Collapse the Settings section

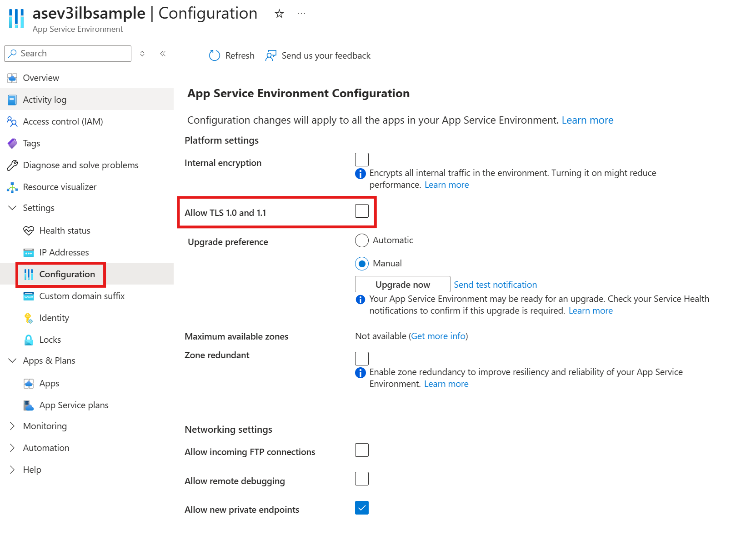coord(12,208)
